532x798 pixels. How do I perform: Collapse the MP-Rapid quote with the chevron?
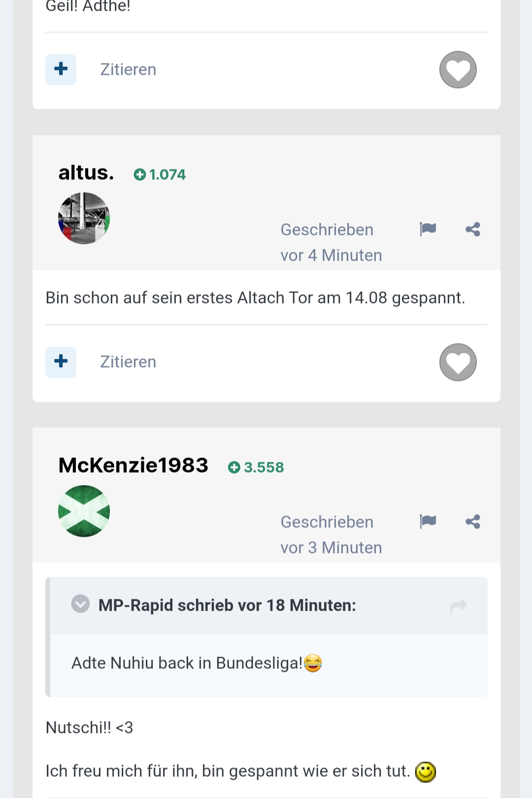(80, 604)
